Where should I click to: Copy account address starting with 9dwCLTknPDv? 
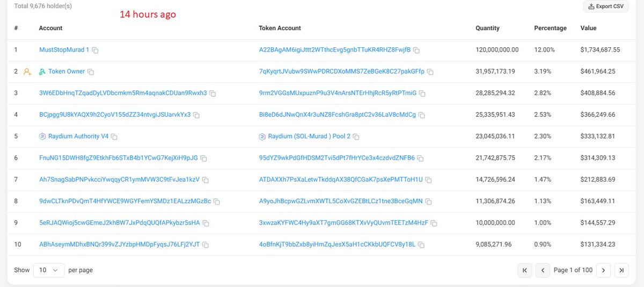click(217, 202)
